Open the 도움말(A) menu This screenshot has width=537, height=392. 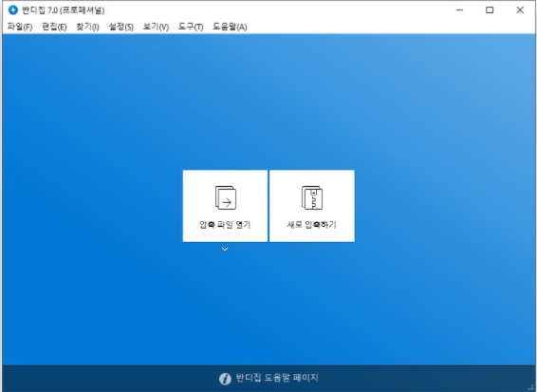[230, 27]
